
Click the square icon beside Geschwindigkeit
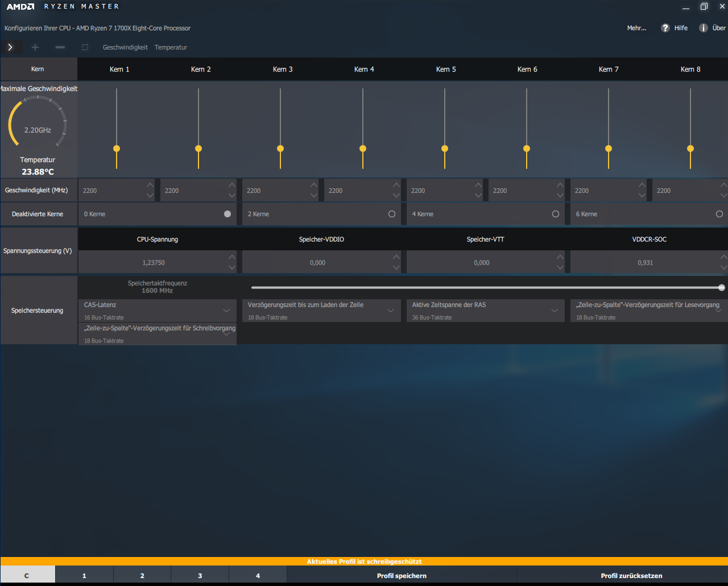tap(85, 47)
